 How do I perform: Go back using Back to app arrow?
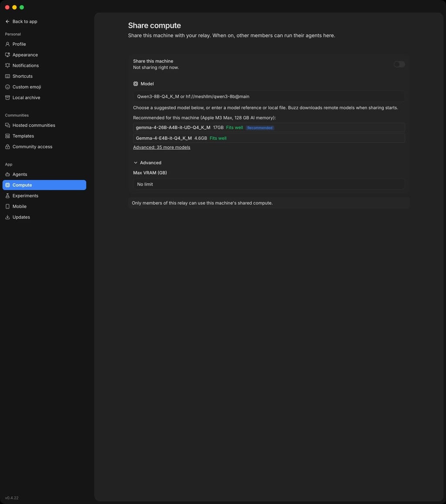pyautogui.click(x=7, y=21)
